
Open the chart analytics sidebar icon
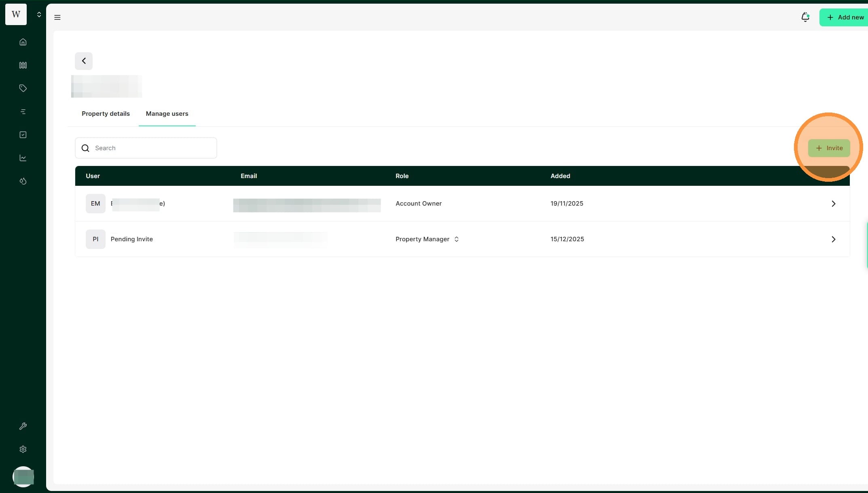coord(23,158)
